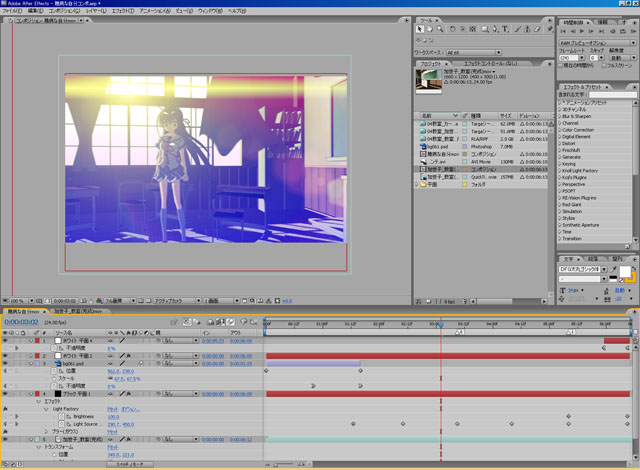Create new folder in Project panel bottom bar
Image resolution: width=640 pixels, height=470 pixels.
tap(428, 301)
